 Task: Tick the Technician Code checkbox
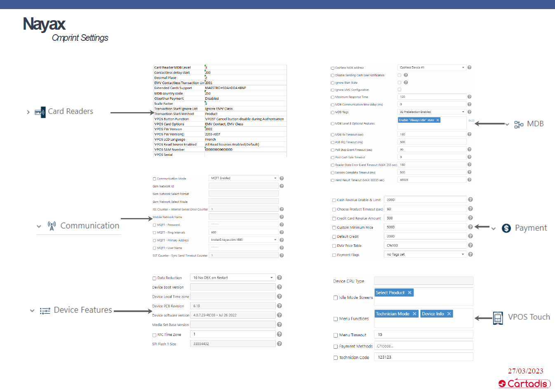336,358
